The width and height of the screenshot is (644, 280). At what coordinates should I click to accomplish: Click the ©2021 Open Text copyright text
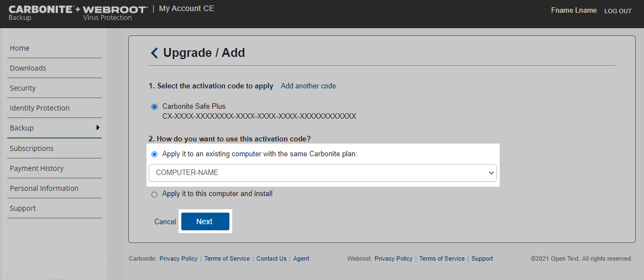tap(582, 258)
